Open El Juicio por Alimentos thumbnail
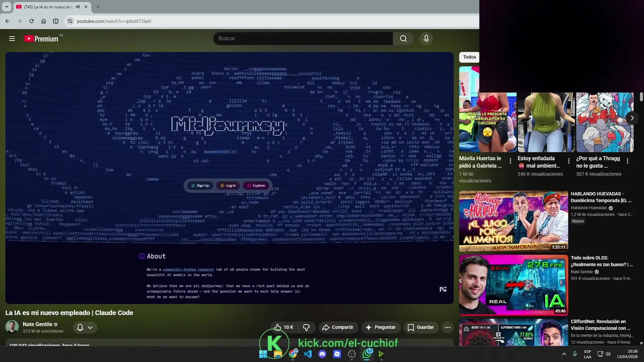The width and height of the screenshot is (644, 362). pyautogui.click(x=513, y=221)
